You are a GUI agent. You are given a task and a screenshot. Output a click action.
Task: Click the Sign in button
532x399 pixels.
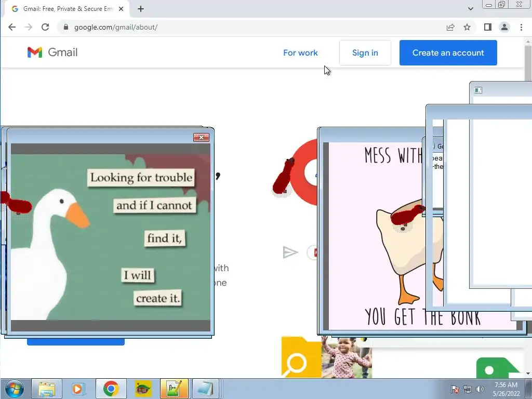pos(365,52)
